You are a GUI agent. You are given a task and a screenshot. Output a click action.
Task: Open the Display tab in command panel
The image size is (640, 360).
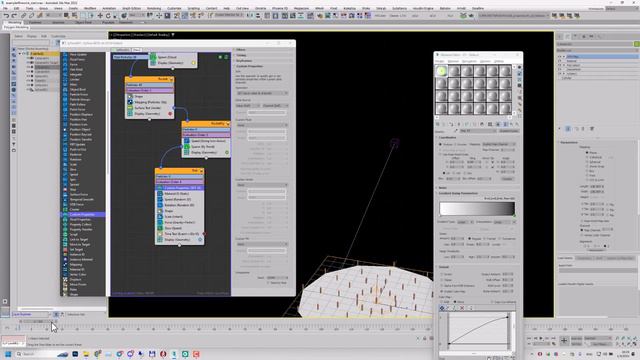tap(591, 36)
